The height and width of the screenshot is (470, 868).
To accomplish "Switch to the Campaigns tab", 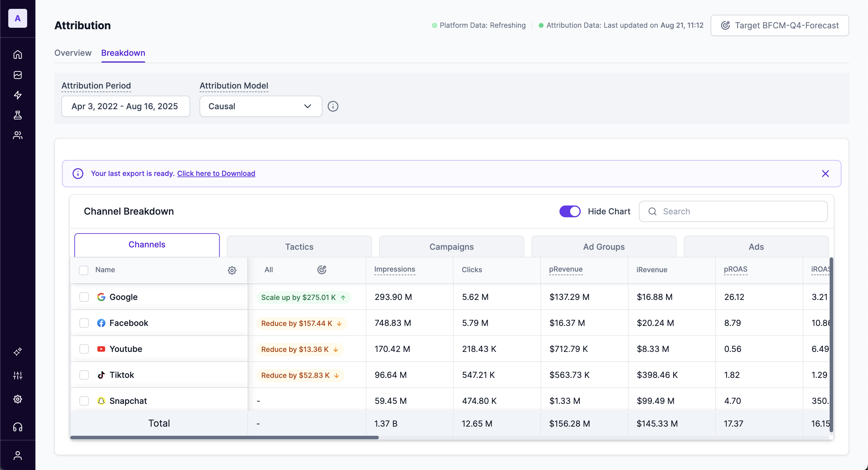I will [x=451, y=247].
